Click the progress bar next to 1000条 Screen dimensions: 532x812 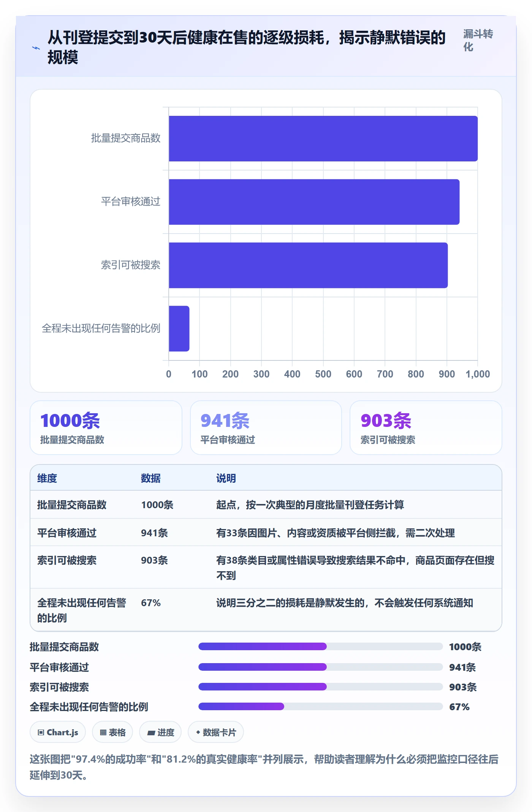click(320, 646)
